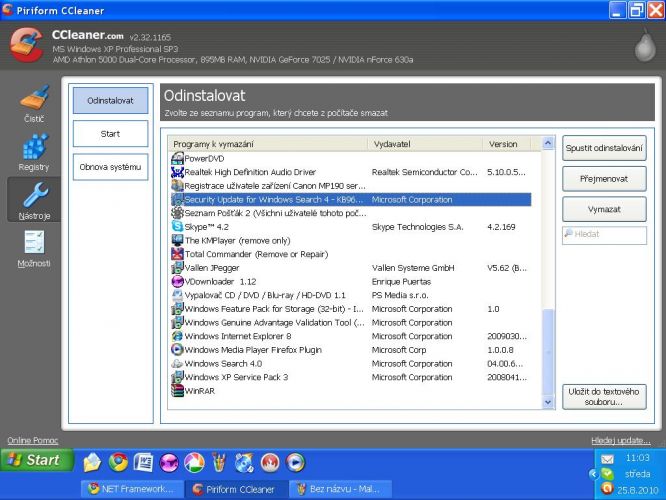Select Windows Media Player Firefox Plugin icon

177,350
